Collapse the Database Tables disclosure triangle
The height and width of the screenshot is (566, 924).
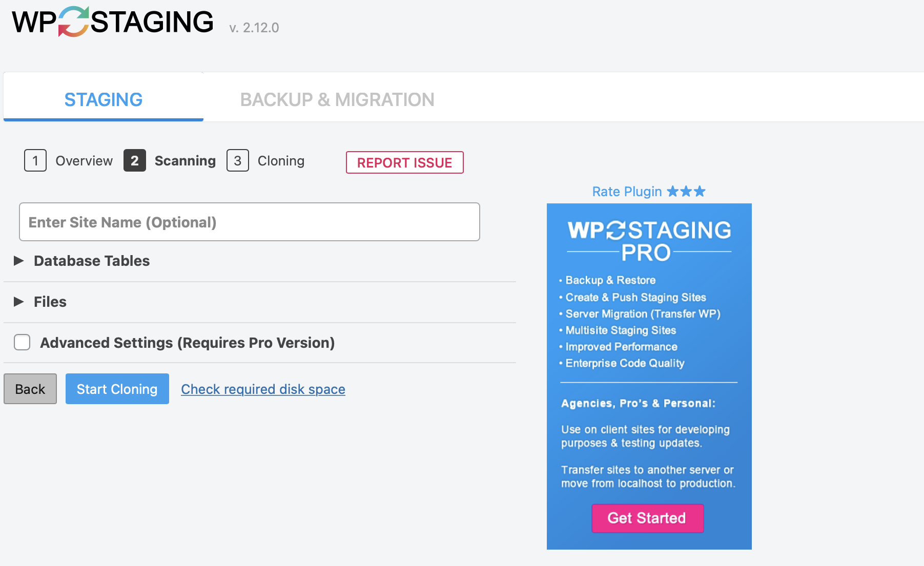pos(19,260)
